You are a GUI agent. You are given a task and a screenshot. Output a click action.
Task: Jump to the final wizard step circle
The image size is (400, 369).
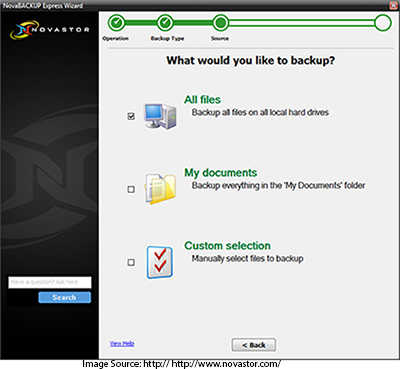click(x=383, y=23)
